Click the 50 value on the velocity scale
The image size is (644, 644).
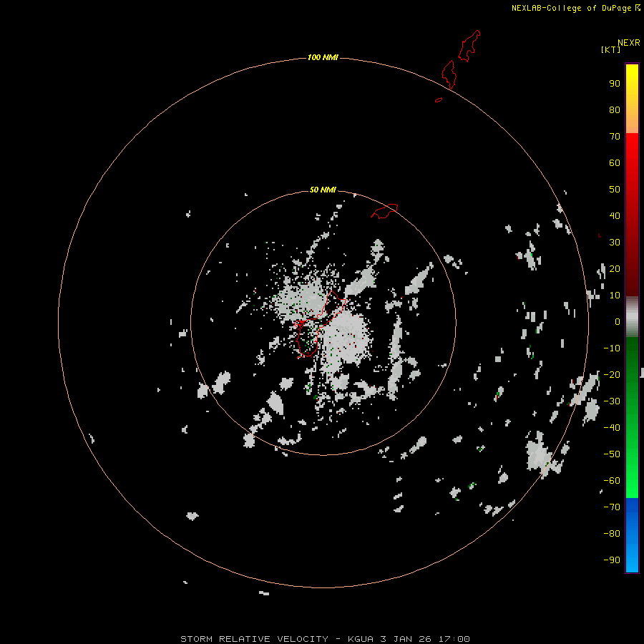point(615,190)
